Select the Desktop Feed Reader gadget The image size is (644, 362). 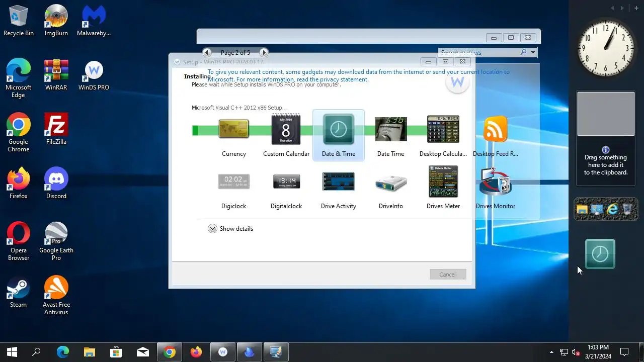[495, 136]
